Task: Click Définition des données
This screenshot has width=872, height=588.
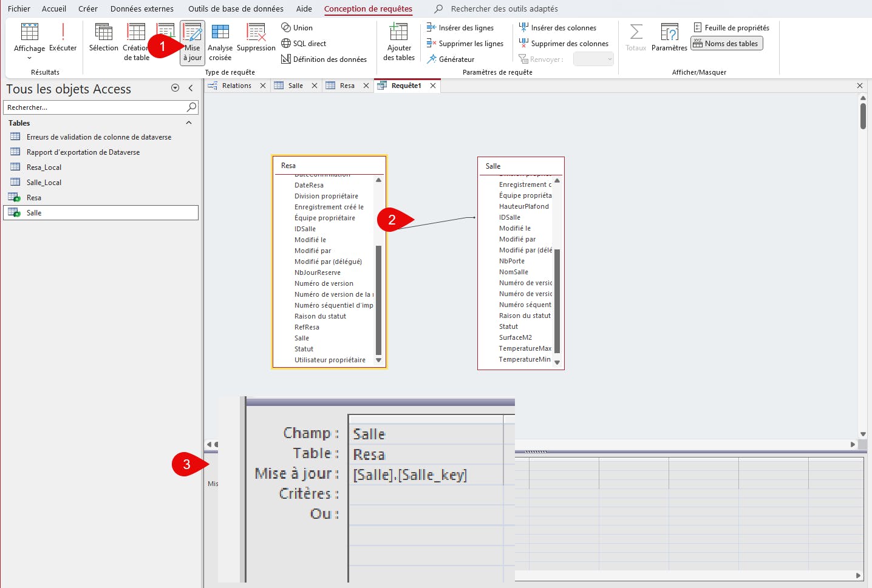Action: pos(324,59)
